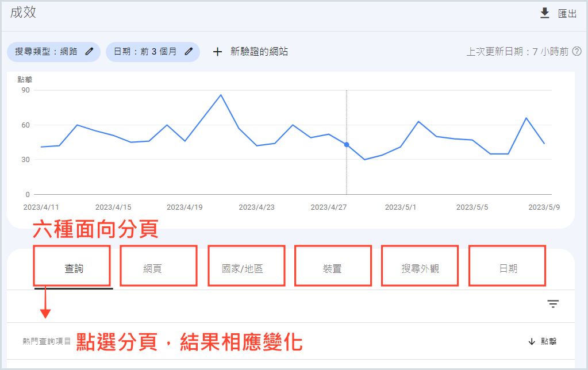Open the 國家/地區 tab
The image size is (588, 370).
click(x=243, y=268)
